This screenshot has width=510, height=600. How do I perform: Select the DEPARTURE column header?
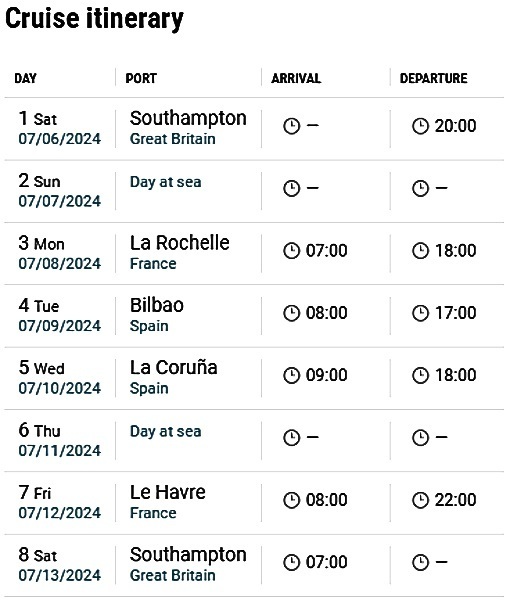(x=433, y=78)
